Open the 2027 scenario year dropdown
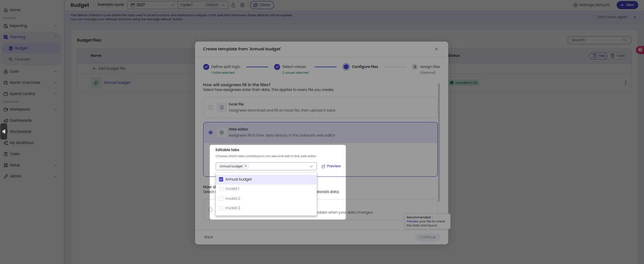 tap(153, 5)
